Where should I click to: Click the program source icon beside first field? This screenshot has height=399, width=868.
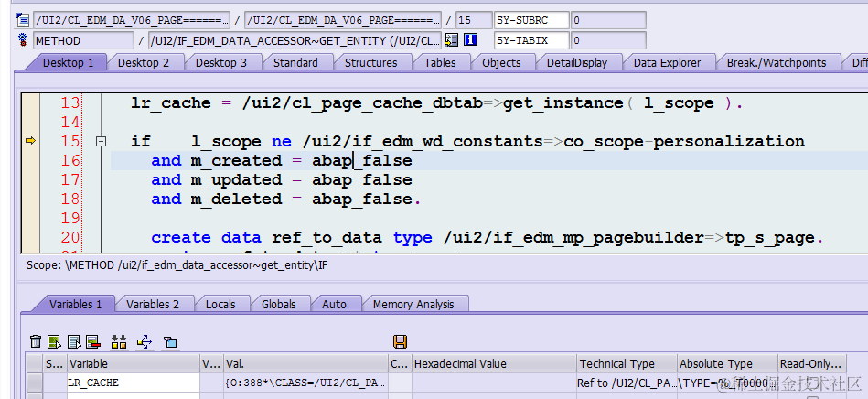[23, 20]
